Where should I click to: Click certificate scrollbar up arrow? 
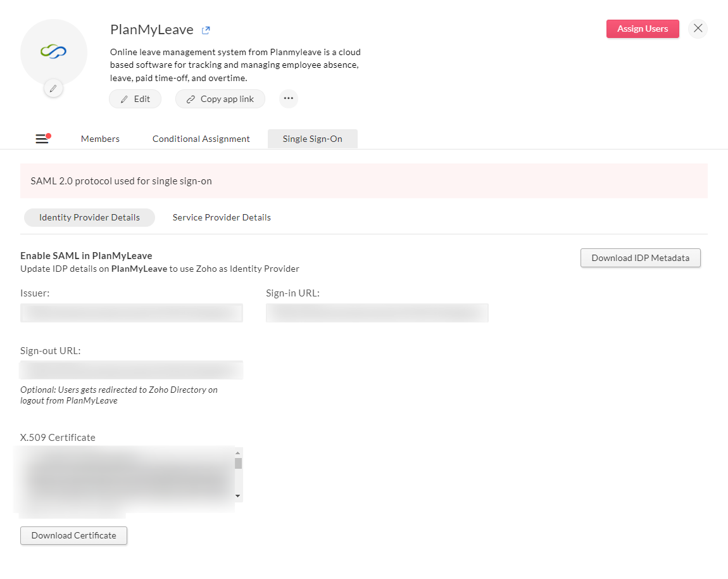(238, 452)
